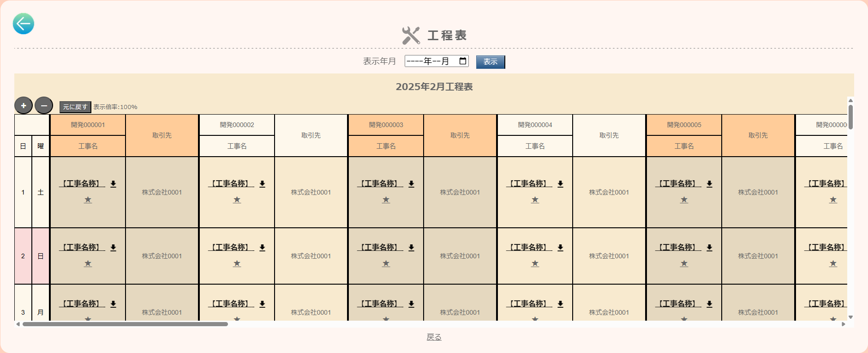Click the horizontal scrollbar right arrow
The height and width of the screenshot is (353, 868).
pos(844,324)
